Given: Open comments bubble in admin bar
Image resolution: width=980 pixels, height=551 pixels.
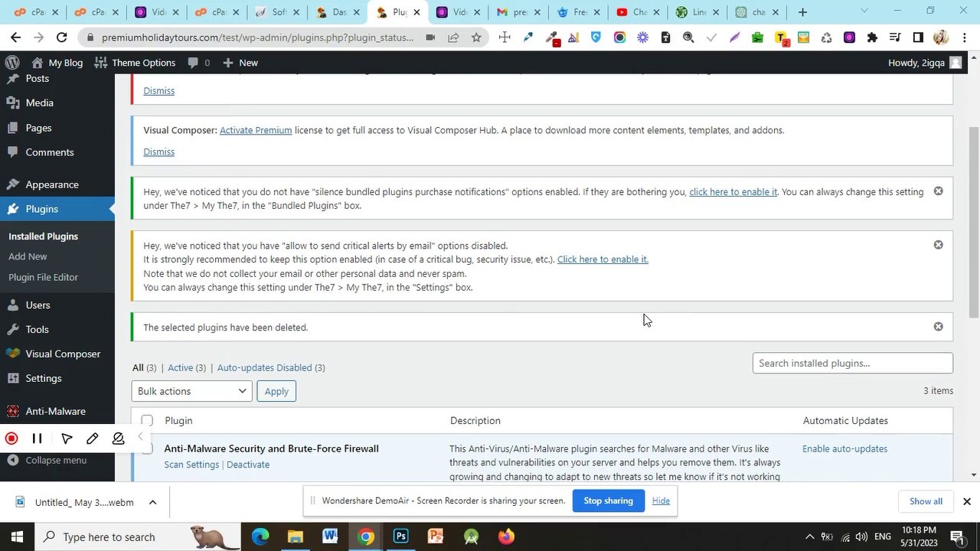Looking at the screenshot, I should 198,63.
